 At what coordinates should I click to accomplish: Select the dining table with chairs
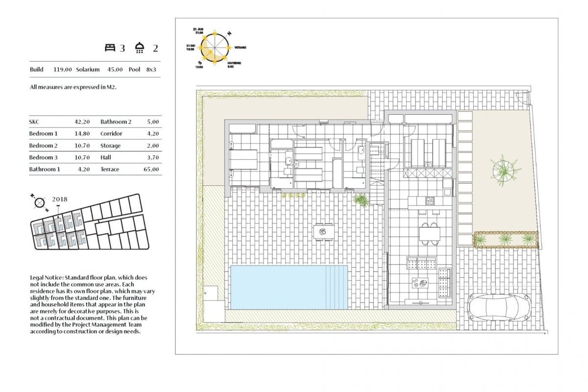pyautogui.click(x=429, y=233)
